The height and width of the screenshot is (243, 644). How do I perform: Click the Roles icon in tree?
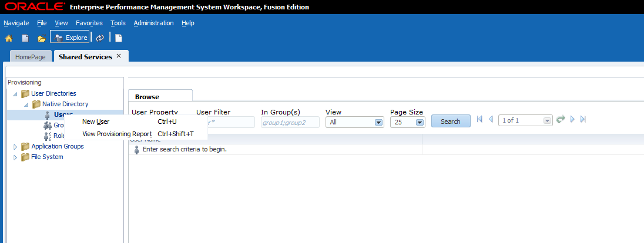coord(48,136)
